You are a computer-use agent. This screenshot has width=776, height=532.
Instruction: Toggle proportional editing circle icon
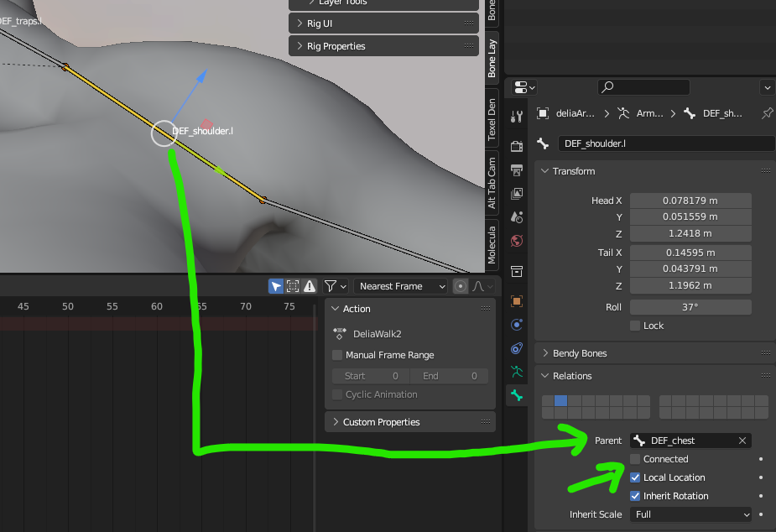click(461, 286)
